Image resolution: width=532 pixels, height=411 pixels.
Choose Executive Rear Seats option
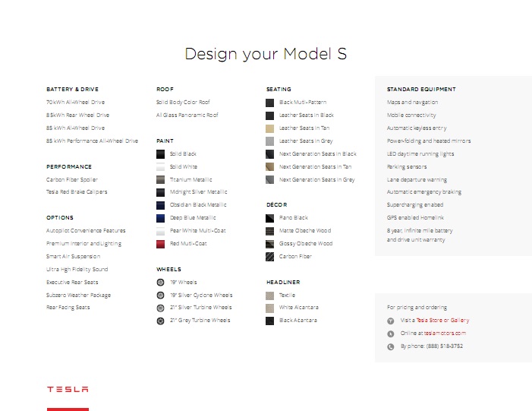coord(72,283)
